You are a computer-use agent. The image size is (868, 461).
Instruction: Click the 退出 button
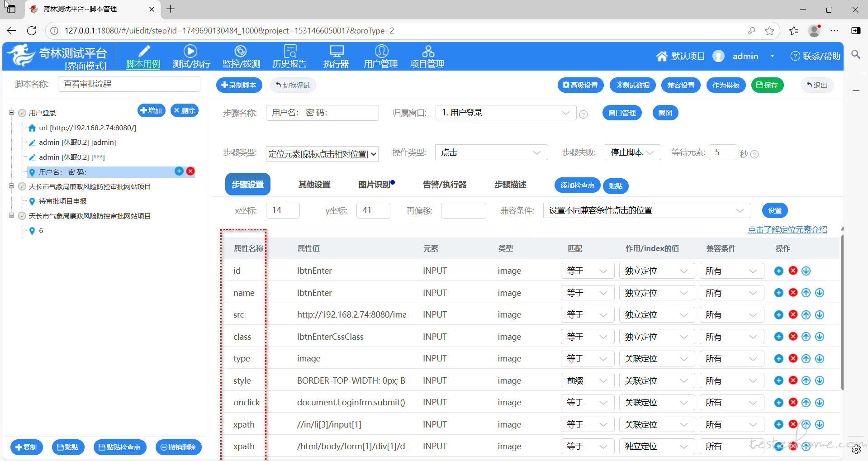click(x=817, y=85)
